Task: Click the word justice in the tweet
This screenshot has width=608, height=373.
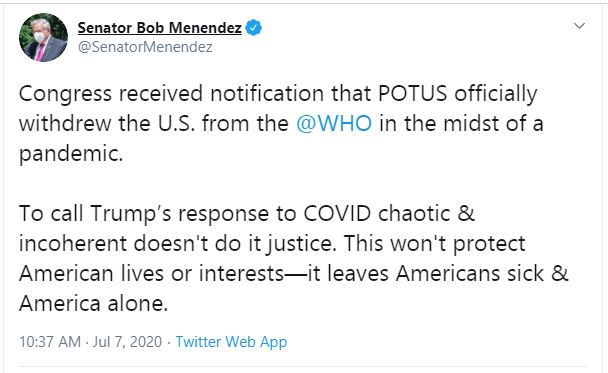Action: point(301,245)
